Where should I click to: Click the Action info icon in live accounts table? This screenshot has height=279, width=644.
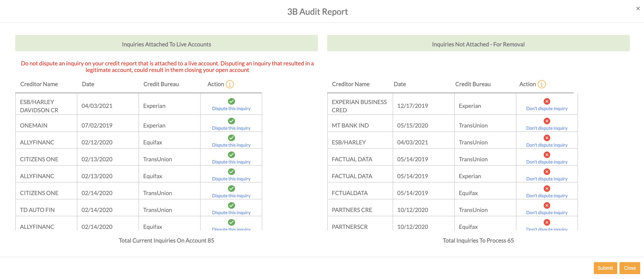230,84
